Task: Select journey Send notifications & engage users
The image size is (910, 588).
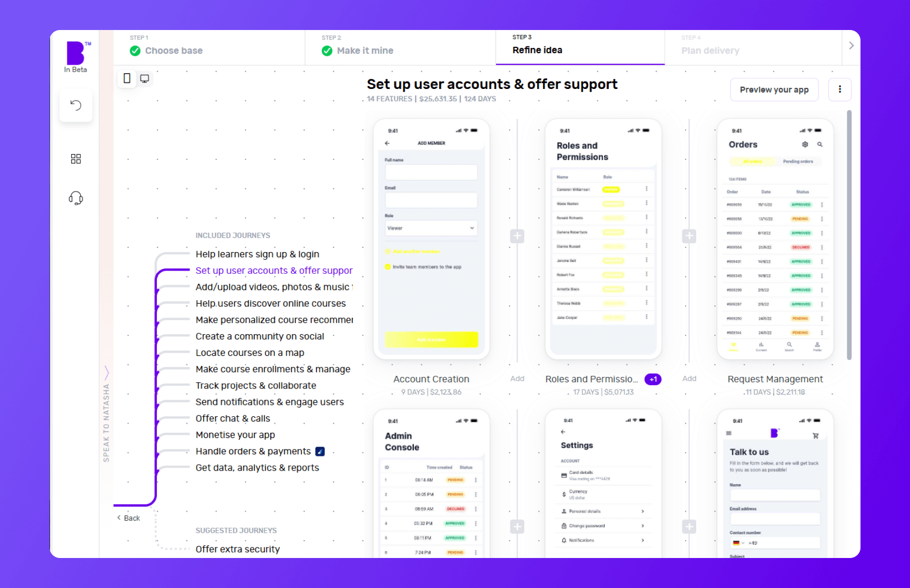Action: (270, 402)
